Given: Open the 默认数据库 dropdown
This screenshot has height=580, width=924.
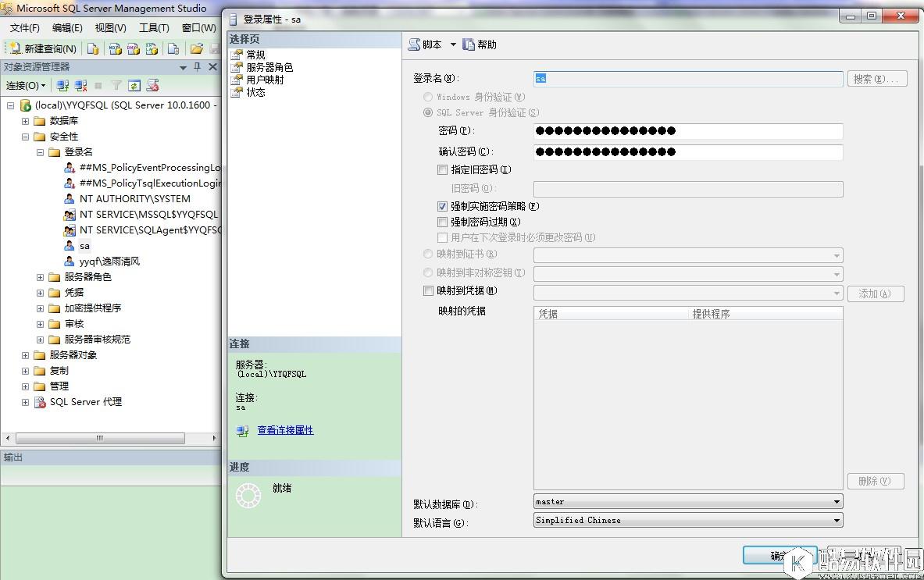Looking at the screenshot, I should point(837,501).
